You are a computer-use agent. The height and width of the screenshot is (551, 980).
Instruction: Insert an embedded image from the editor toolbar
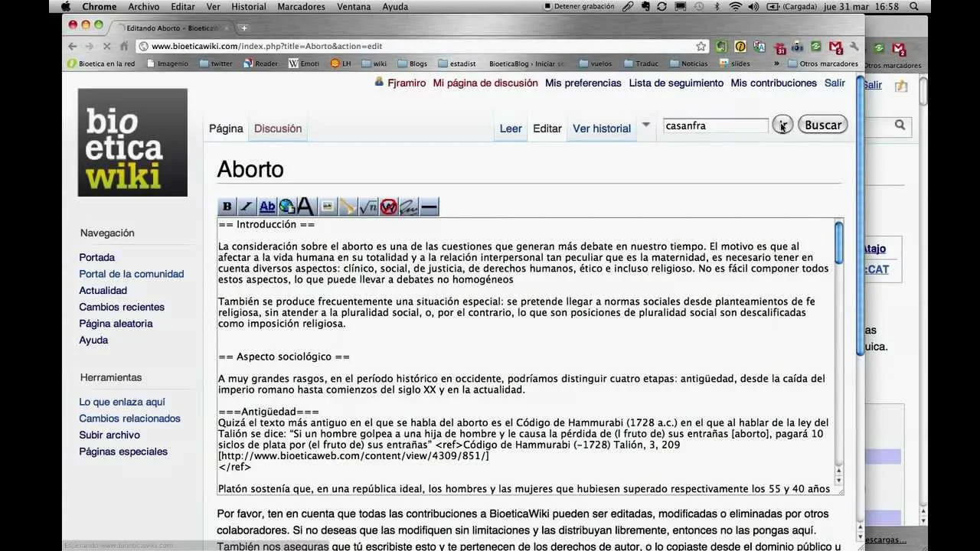(328, 207)
